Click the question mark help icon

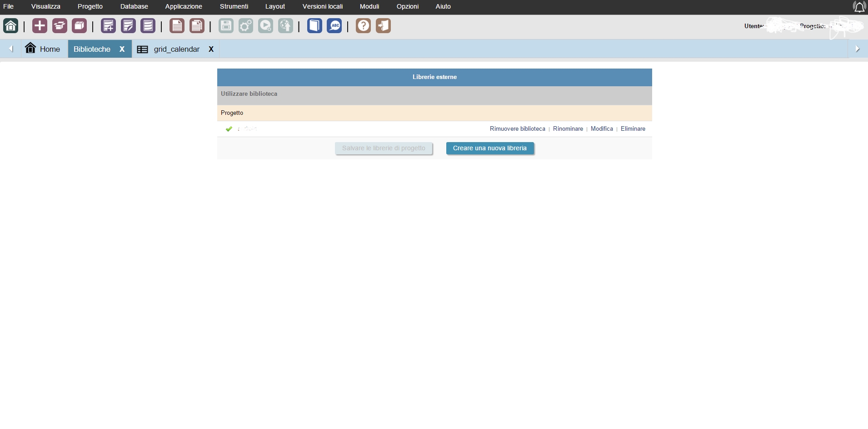point(363,26)
